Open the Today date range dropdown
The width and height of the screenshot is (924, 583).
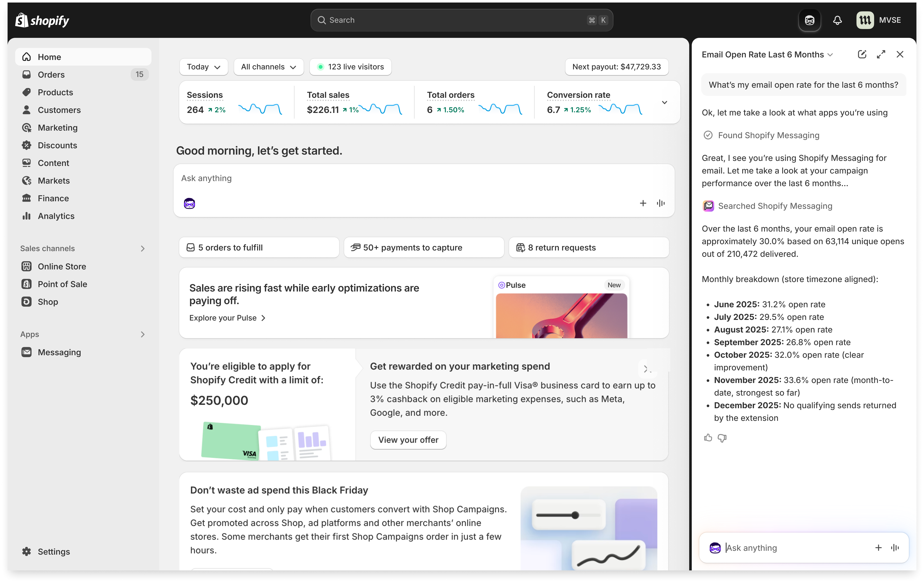point(203,67)
